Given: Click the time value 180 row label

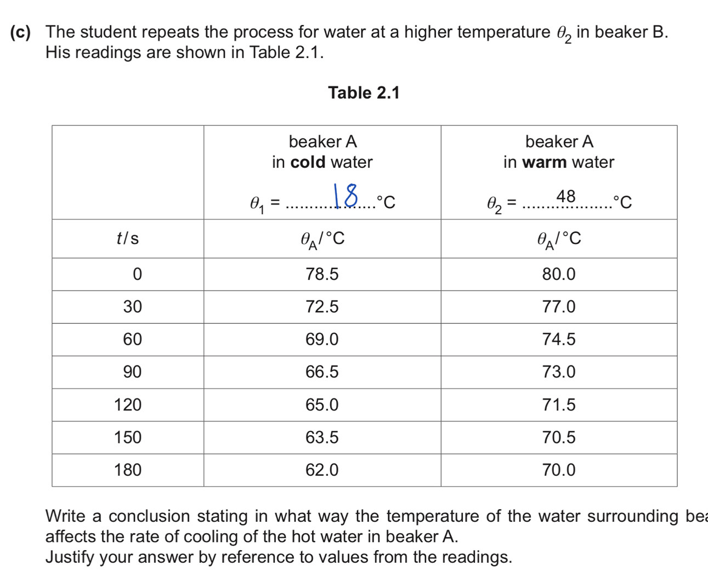Looking at the screenshot, I should [128, 470].
